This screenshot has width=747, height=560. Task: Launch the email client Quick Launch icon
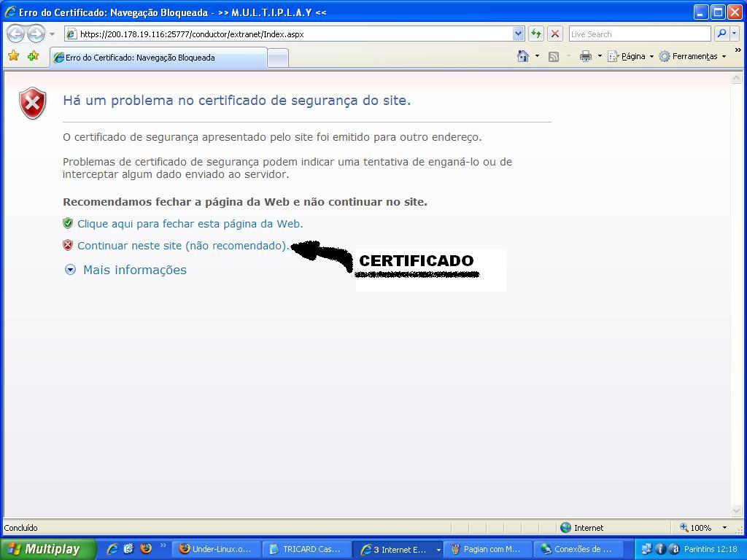coord(128,548)
